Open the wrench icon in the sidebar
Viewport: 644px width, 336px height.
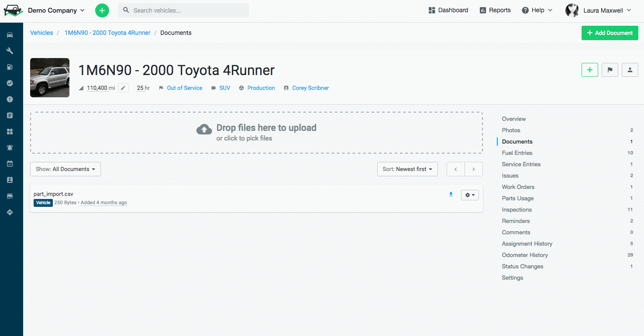(x=10, y=51)
